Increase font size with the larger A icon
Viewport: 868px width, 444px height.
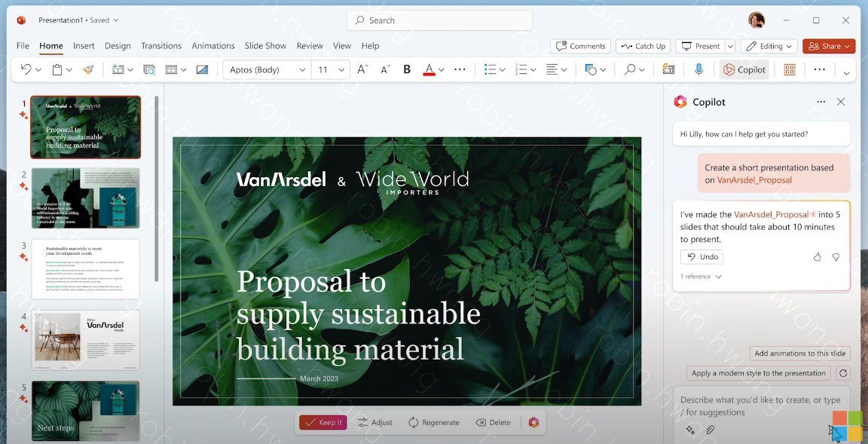362,69
